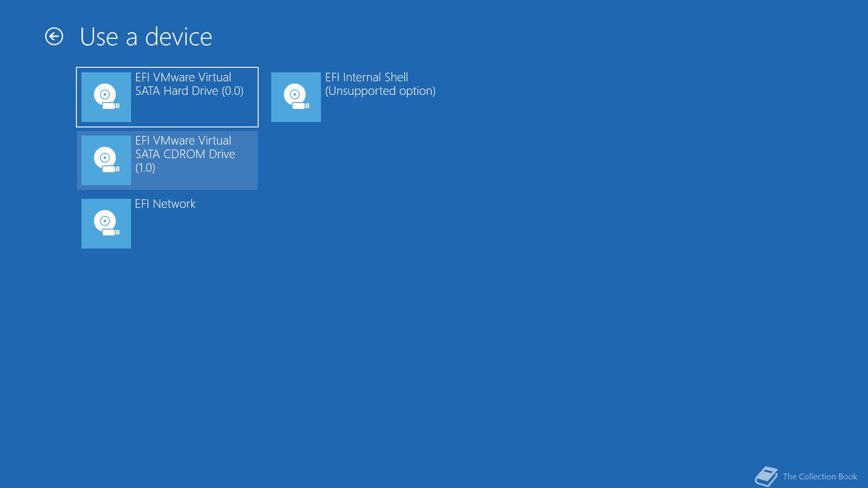Click the disc icon next to EFI Network

point(106,224)
